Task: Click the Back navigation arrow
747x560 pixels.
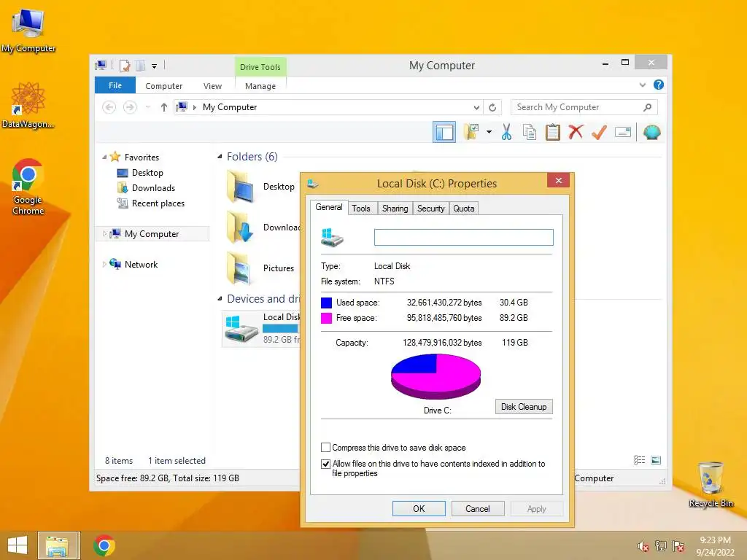Action: 109,108
